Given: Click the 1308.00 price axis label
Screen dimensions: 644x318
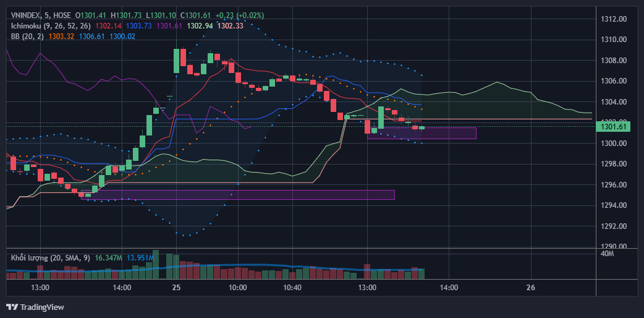Looking at the screenshot, I should coord(614,61).
